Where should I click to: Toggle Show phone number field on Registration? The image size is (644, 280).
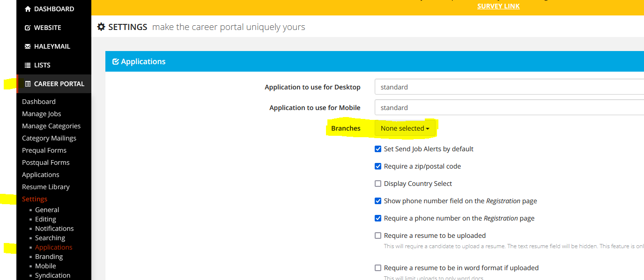pos(378,201)
